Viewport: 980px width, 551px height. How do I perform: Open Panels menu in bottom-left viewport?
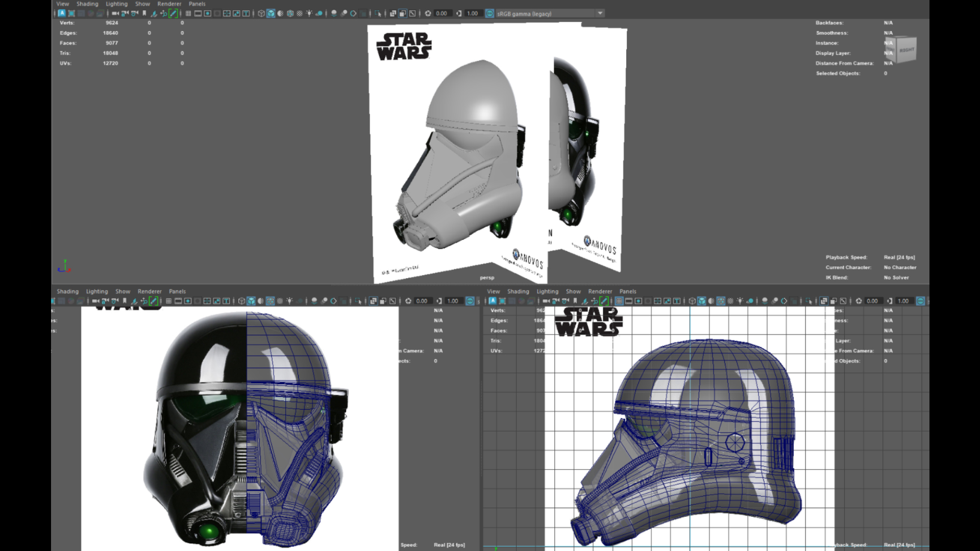point(177,291)
